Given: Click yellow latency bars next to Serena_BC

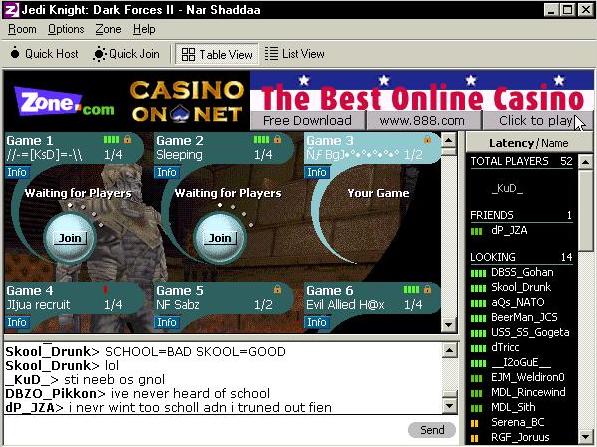Looking at the screenshot, I should pos(474,423).
